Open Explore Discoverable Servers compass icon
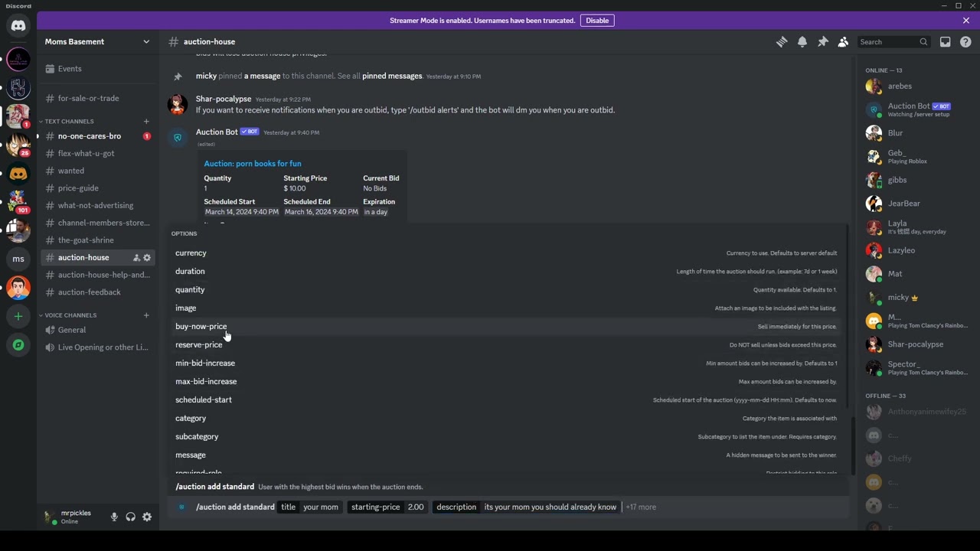 [18, 345]
